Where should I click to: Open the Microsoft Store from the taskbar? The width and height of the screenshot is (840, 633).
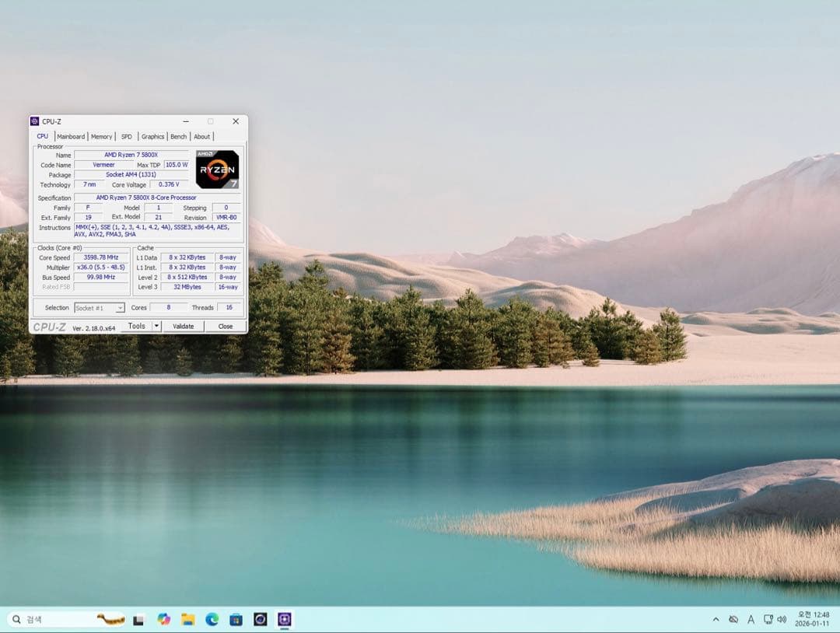point(236,619)
